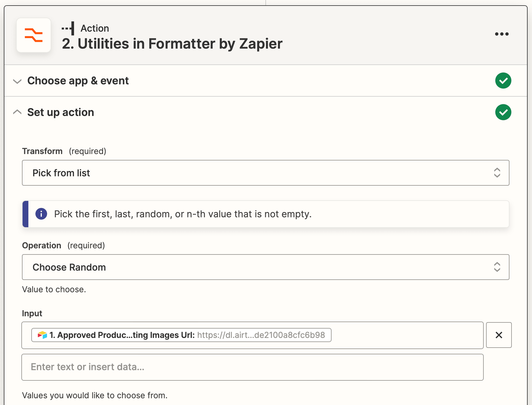532x405 pixels.
Task: Click inside the first Input field's empty area
Action: [x=407, y=335]
